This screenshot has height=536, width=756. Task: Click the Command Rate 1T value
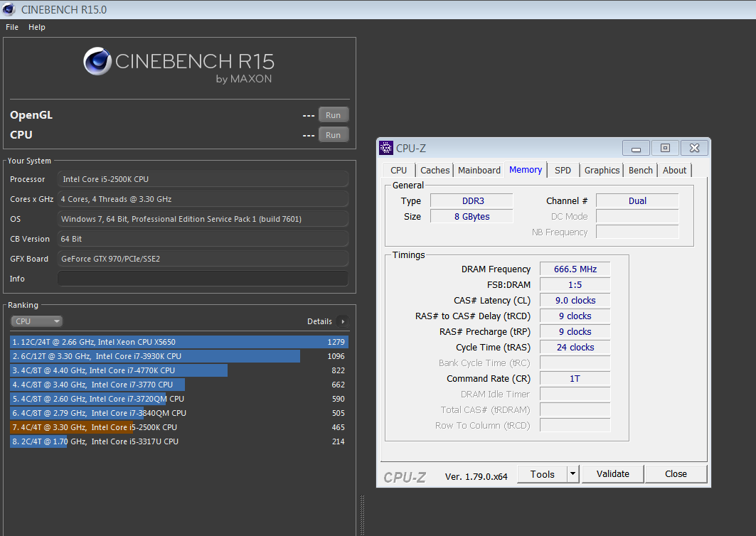(575, 378)
